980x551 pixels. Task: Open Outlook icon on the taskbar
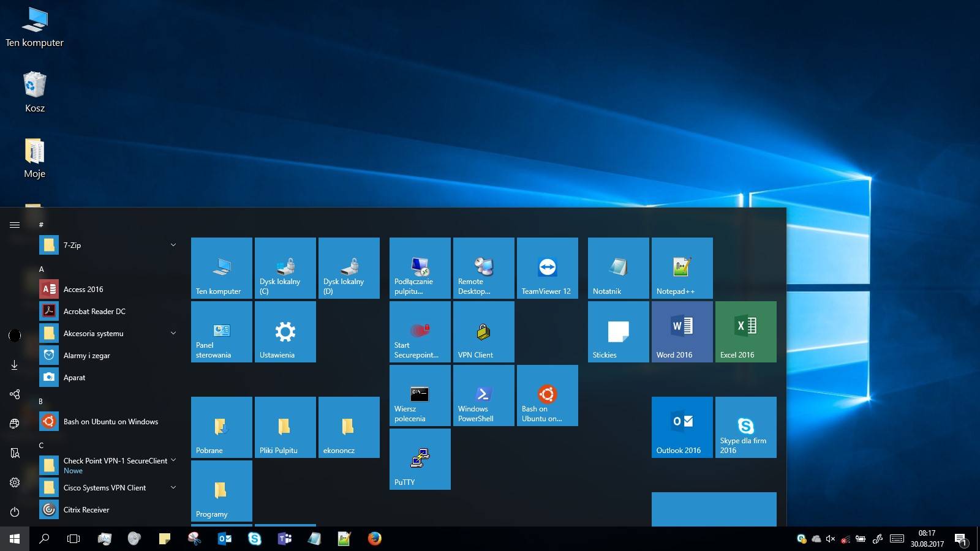pyautogui.click(x=225, y=539)
